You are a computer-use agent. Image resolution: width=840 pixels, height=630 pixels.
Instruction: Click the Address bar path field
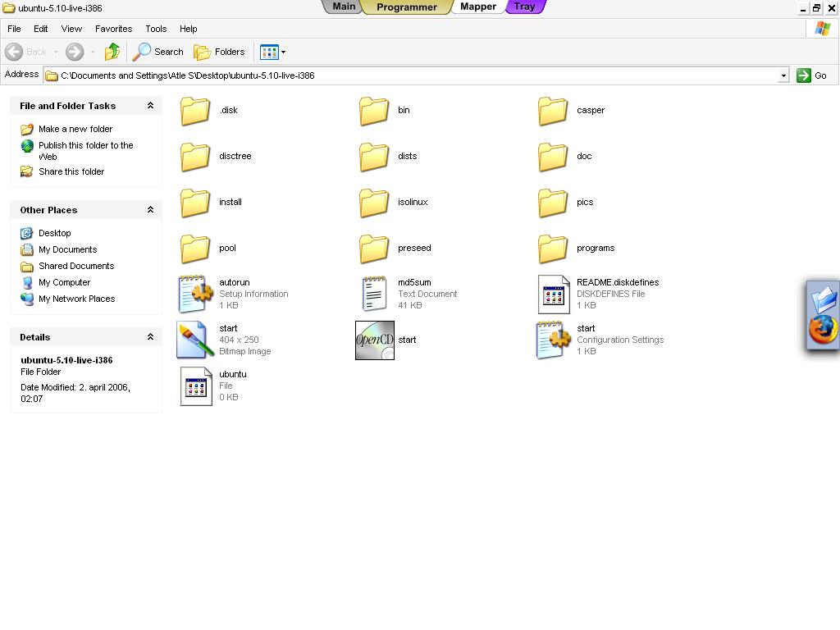(x=410, y=75)
